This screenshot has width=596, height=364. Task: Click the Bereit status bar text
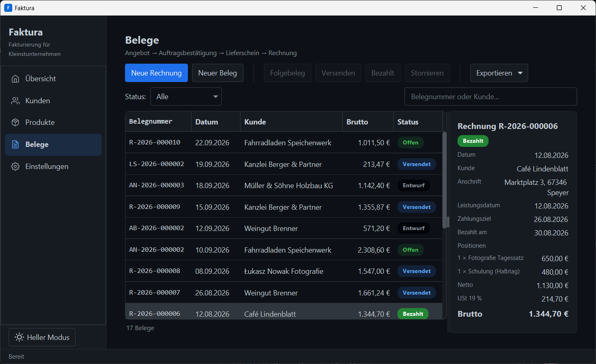[x=16, y=357]
